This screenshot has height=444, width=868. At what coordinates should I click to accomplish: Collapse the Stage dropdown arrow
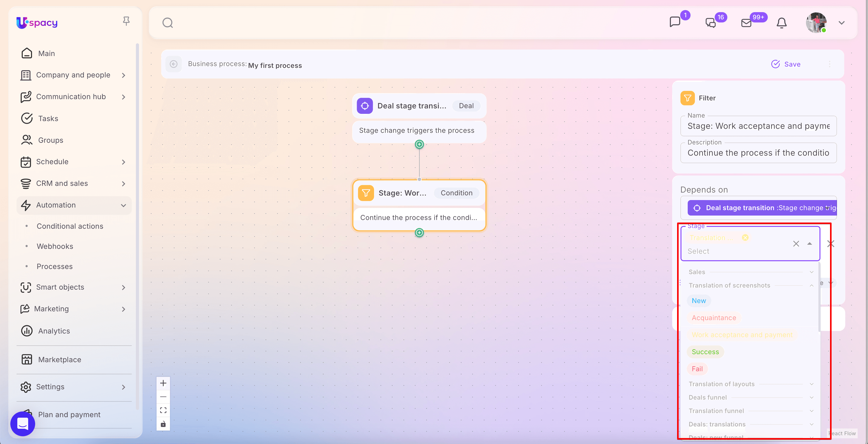809,243
